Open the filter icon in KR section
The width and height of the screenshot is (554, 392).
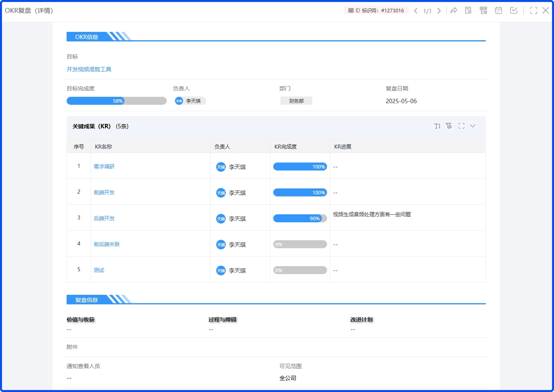pos(449,126)
